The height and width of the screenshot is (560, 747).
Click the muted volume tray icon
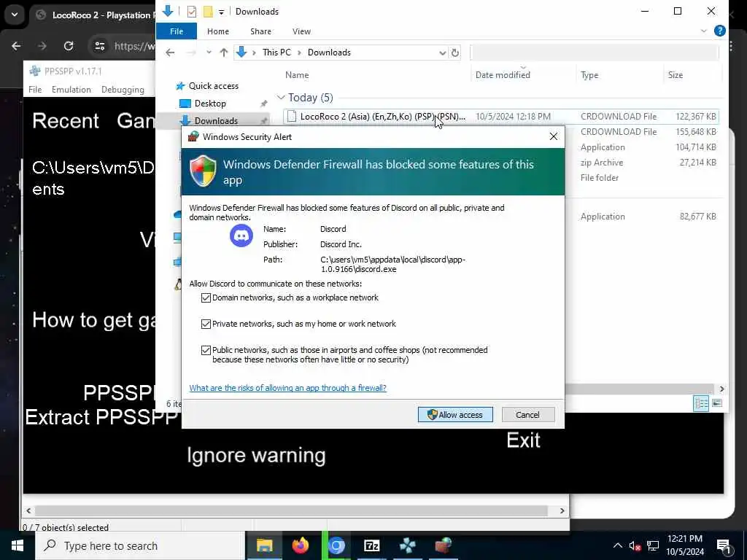click(635, 545)
